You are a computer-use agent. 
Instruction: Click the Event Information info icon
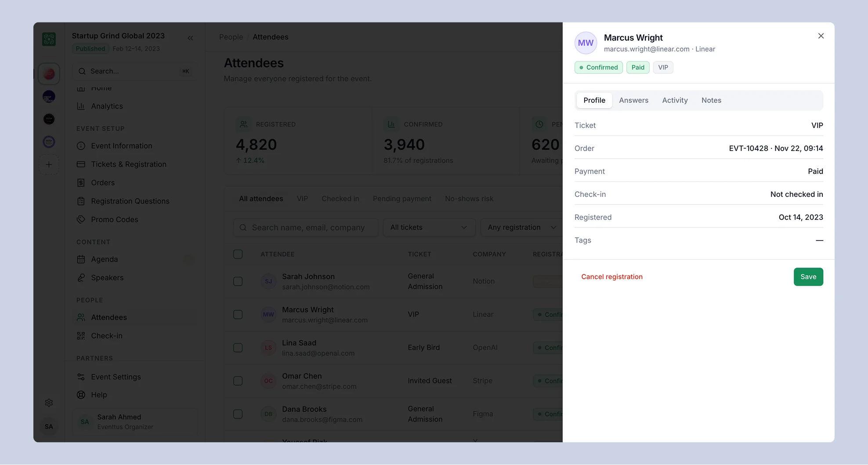[81, 146]
